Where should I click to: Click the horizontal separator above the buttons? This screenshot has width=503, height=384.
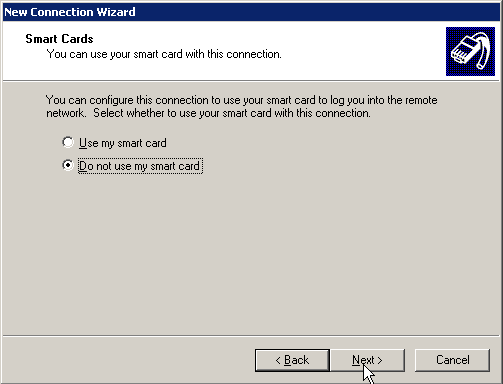click(x=251, y=336)
